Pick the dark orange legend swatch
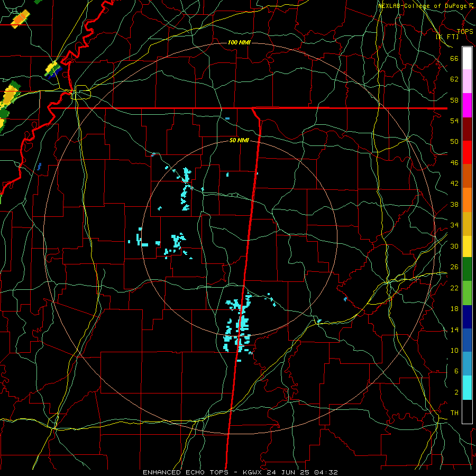476x476 pixels. [x=467, y=176]
